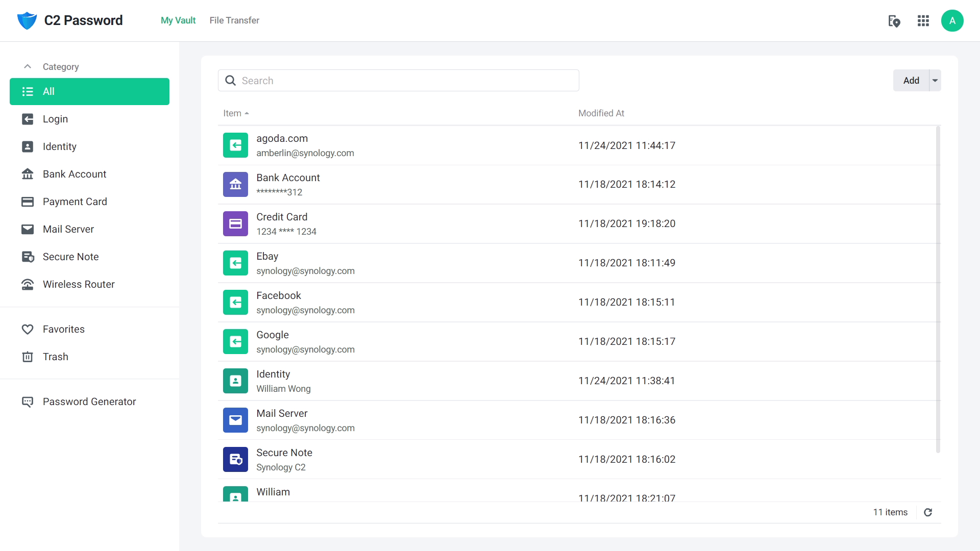The height and width of the screenshot is (551, 980).
Task: Select the Login category label
Action: coord(55,119)
